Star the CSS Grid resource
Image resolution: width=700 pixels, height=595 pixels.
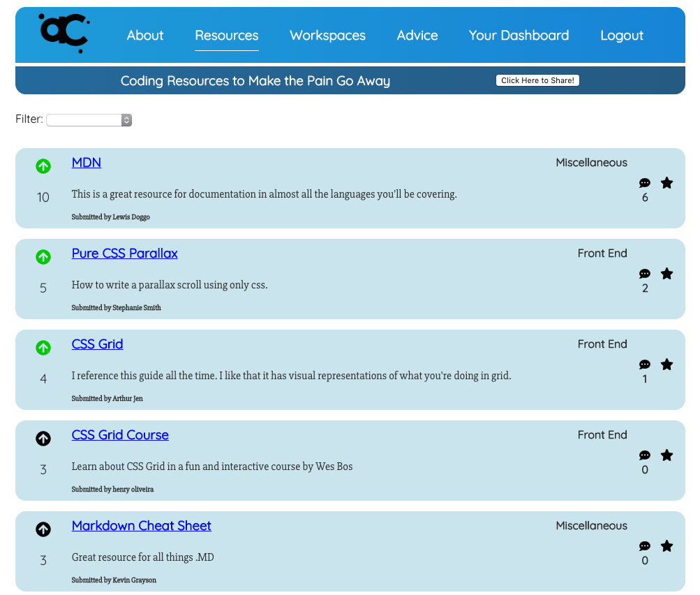(x=667, y=365)
